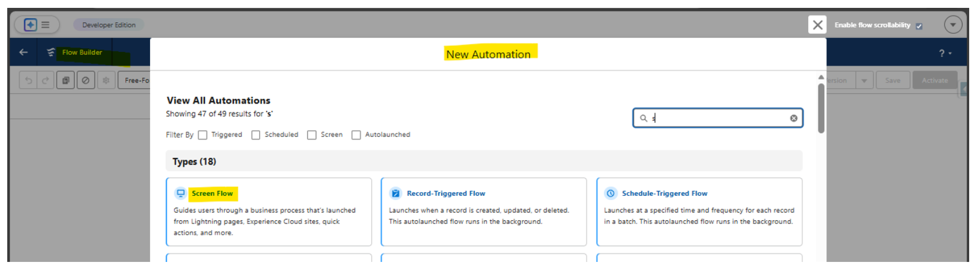Image resolution: width=980 pixels, height=271 pixels.
Task: Click the scrollbar up arrow
Action: click(x=821, y=77)
